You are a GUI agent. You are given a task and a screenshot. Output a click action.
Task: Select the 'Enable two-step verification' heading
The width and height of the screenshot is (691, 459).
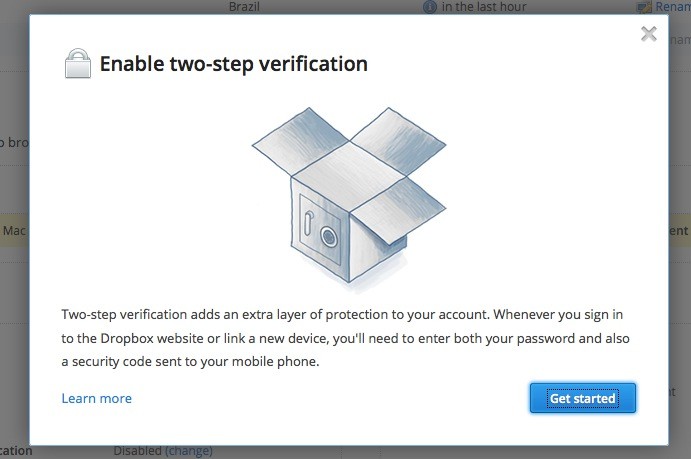pyautogui.click(x=233, y=65)
